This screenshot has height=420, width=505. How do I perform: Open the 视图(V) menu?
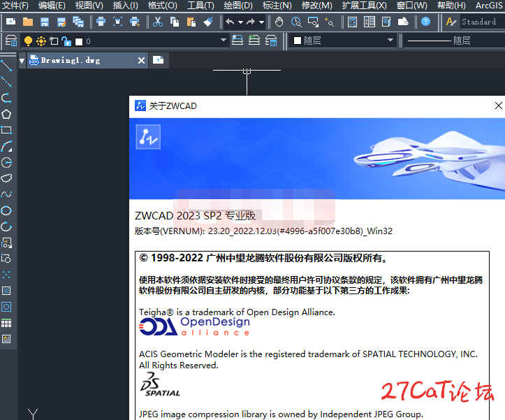pyautogui.click(x=89, y=6)
